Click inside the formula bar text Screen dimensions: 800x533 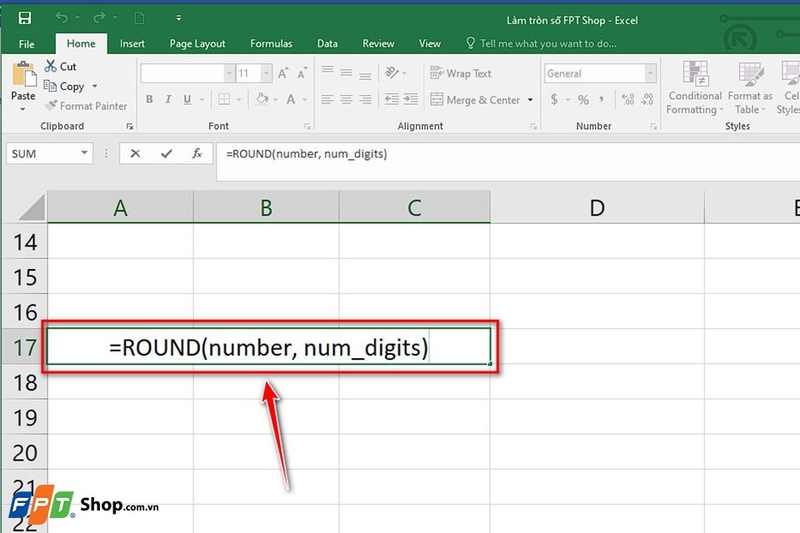(307, 154)
